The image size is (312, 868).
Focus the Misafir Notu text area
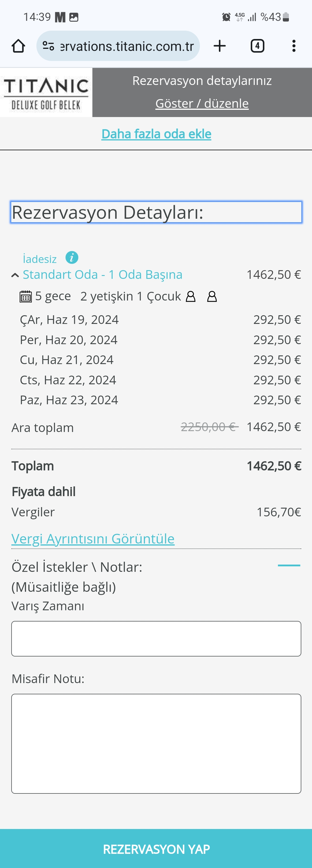(x=156, y=743)
